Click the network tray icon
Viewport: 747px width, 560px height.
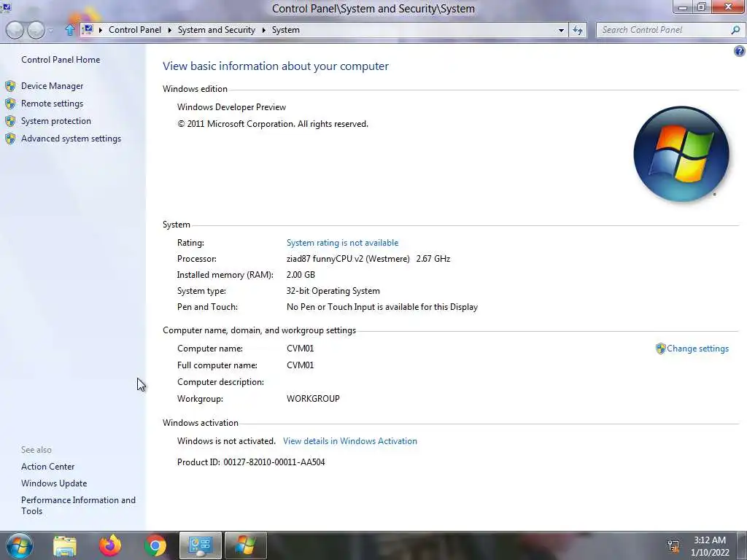tap(673, 545)
